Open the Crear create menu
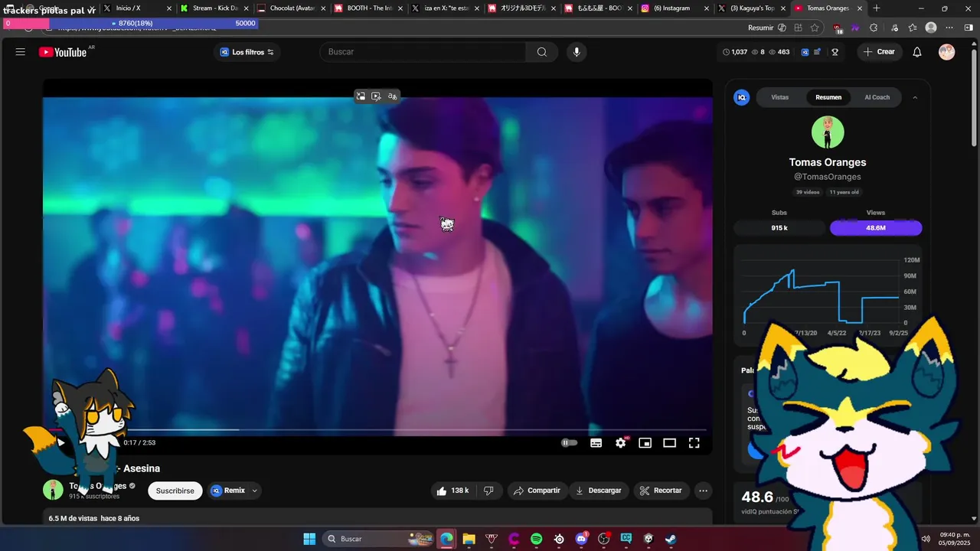 [x=879, y=52]
